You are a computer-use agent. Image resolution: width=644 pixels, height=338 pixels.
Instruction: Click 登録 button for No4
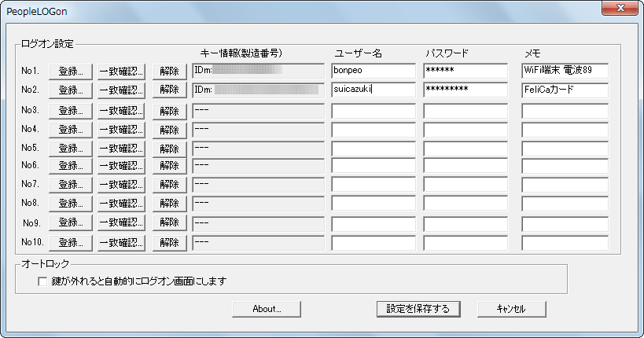click(x=71, y=130)
